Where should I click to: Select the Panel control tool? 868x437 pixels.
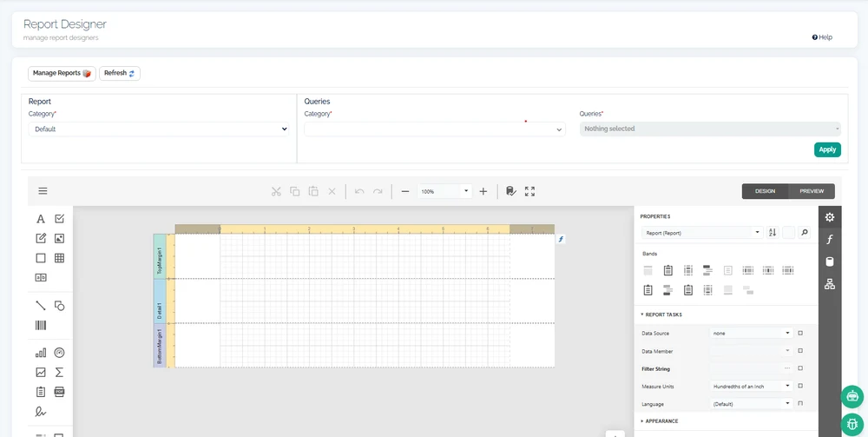[x=41, y=257]
